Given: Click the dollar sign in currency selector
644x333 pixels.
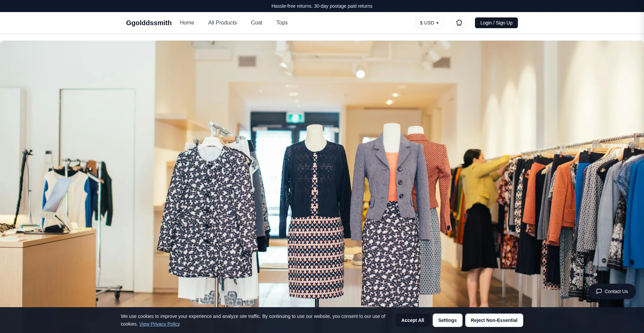Looking at the screenshot, I should click(x=421, y=23).
